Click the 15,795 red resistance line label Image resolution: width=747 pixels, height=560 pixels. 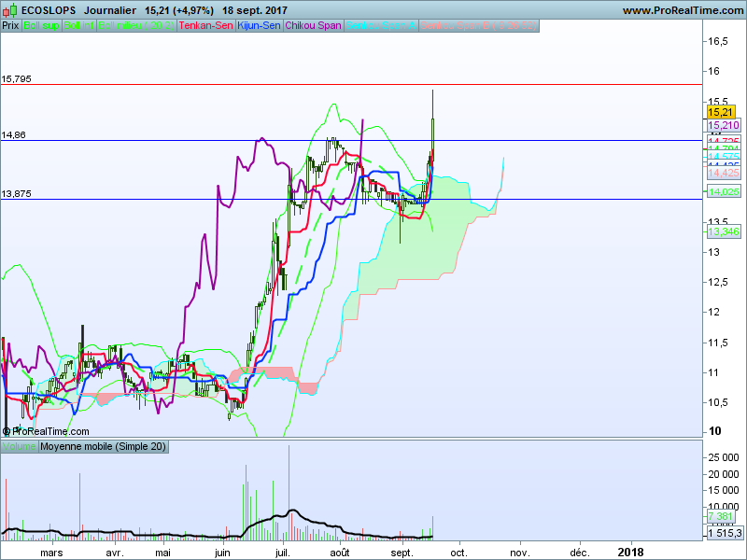(x=16, y=79)
